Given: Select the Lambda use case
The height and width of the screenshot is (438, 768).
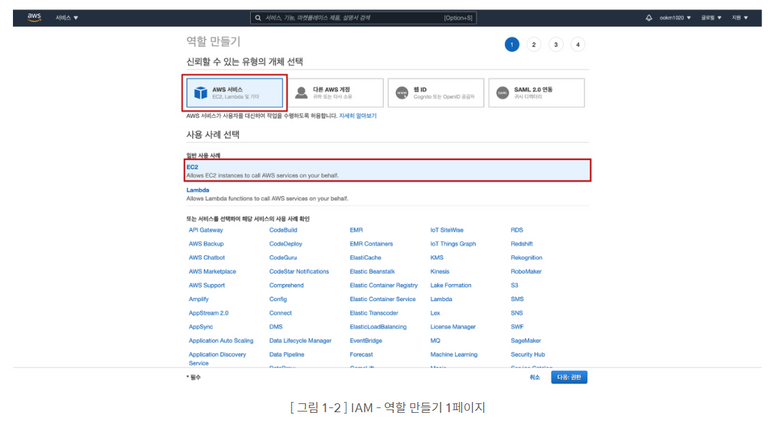Looking at the screenshot, I should tap(387, 194).
